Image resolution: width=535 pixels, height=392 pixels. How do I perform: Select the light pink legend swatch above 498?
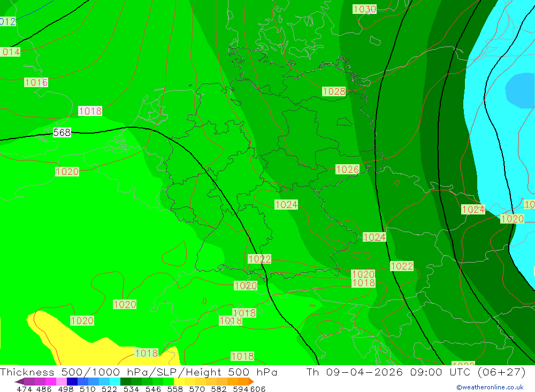pyautogui.click(x=60, y=381)
